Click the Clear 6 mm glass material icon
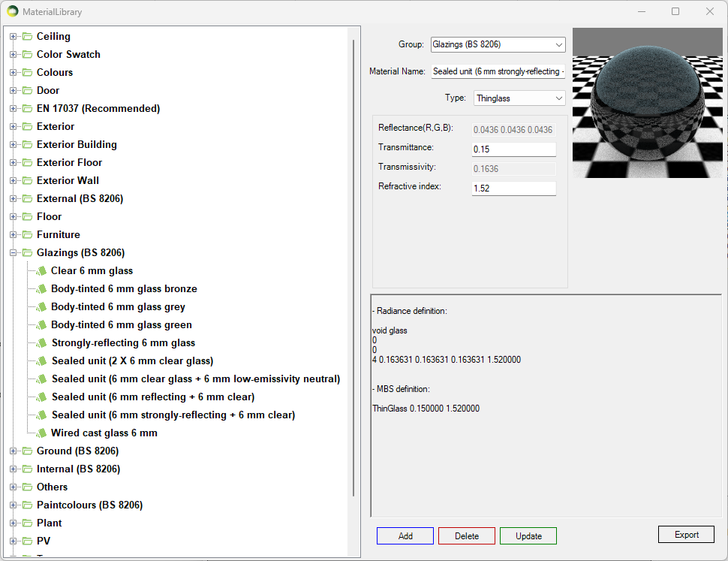Viewport: 728px width, 561px height. tap(42, 271)
